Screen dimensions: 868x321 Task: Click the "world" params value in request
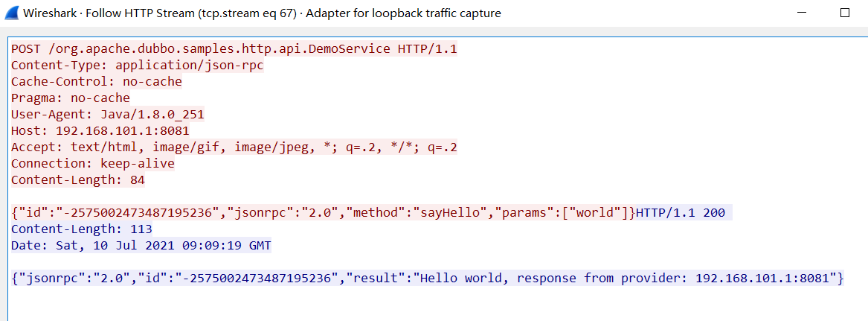pyautogui.click(x=598, y=213)
